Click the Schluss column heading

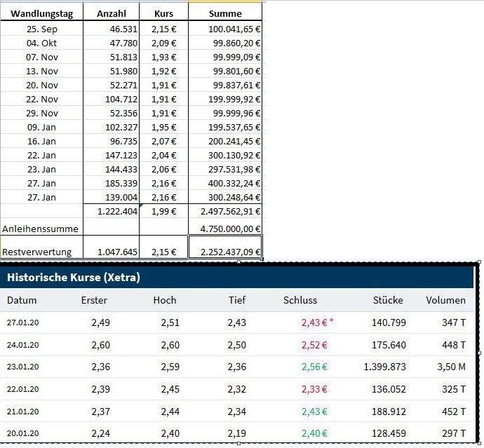(300, 300)
